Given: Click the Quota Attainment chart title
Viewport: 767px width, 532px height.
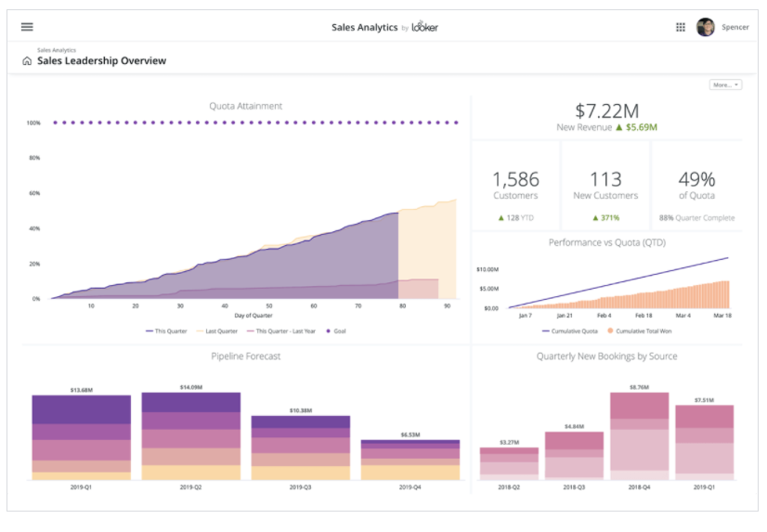Looking at the screenshot, I should (245, 106).
